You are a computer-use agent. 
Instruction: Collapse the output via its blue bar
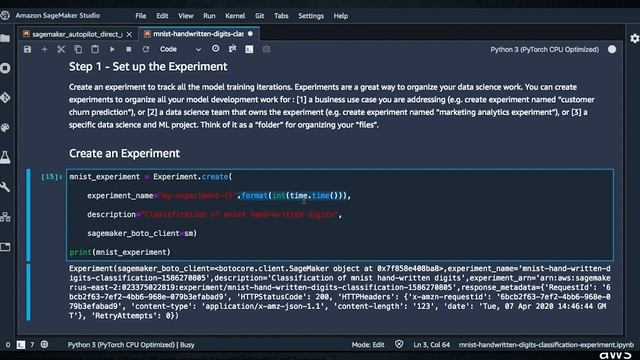click(29, 292)
